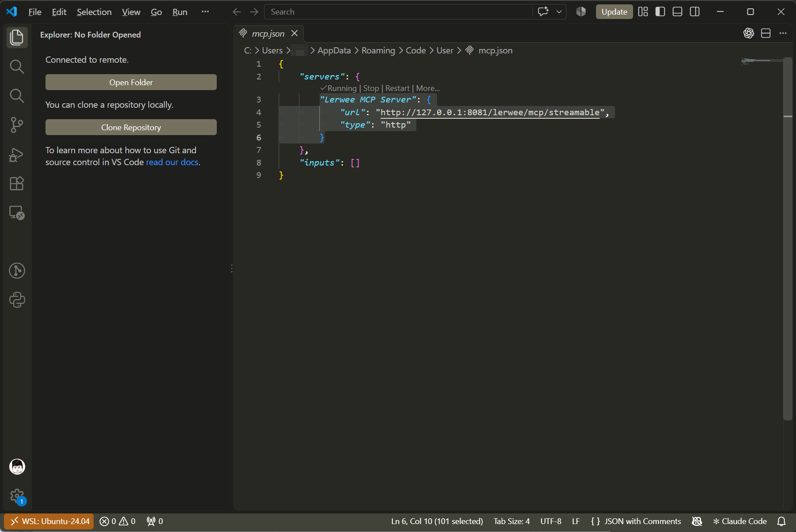Open the ports forwarded indicator showing 0
Viewport: 796px width, 532px height.
coord(155,521)
